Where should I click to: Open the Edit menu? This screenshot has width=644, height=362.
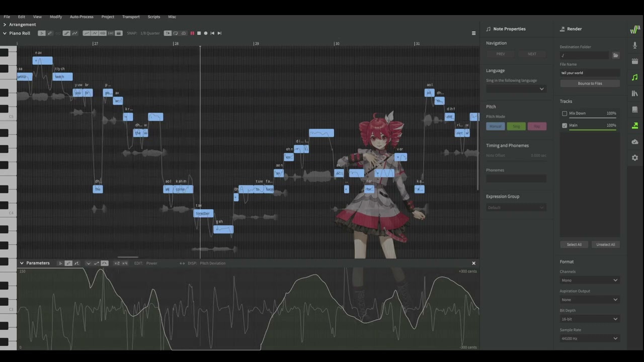(22, 17)
